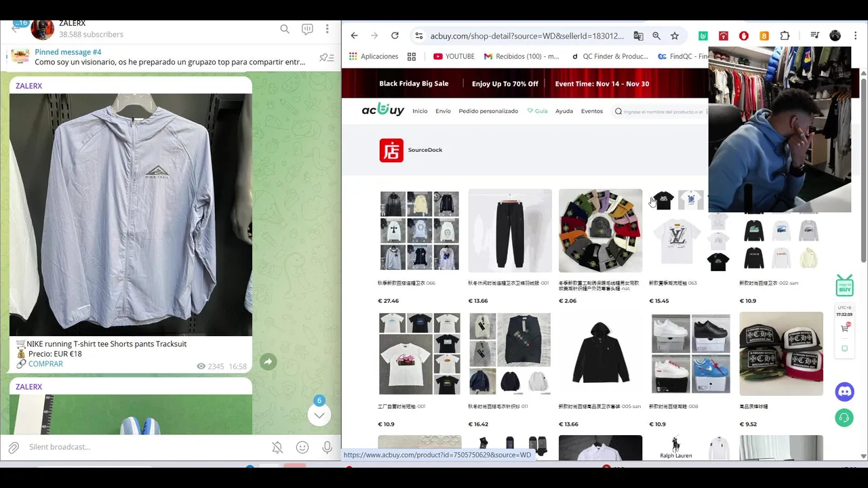Open the SourceDock shop logo
Viewport: 868px width, 488px height.
[x=391, y=150]
